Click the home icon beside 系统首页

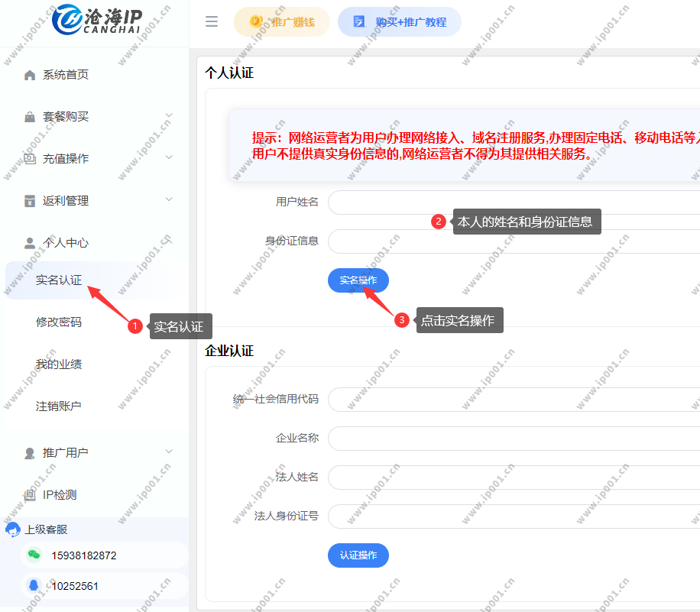click(30, 75)
